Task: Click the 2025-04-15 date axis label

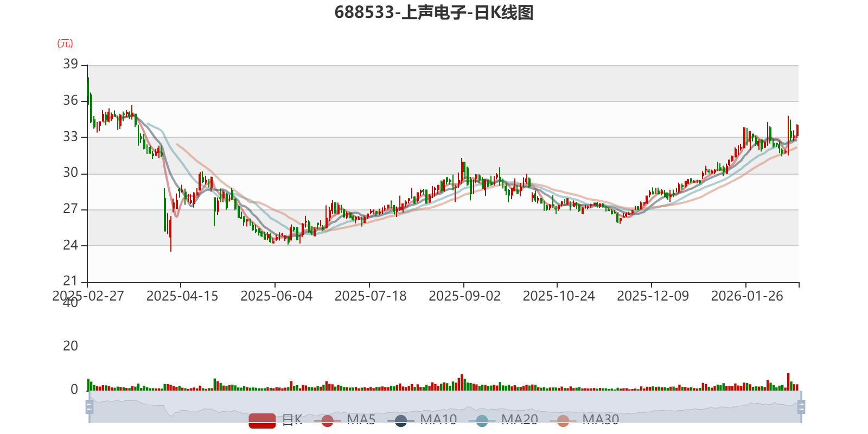Action: (182, 296)
